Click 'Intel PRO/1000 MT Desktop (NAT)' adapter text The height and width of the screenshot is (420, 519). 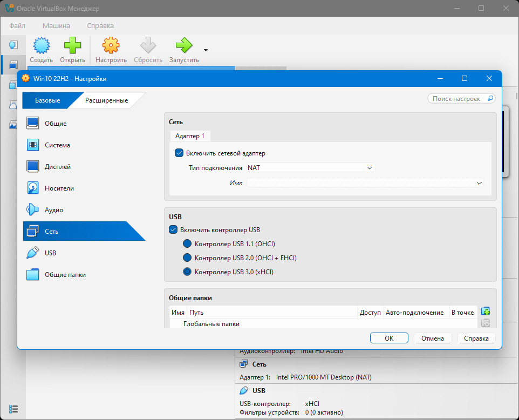pos(324,377)
